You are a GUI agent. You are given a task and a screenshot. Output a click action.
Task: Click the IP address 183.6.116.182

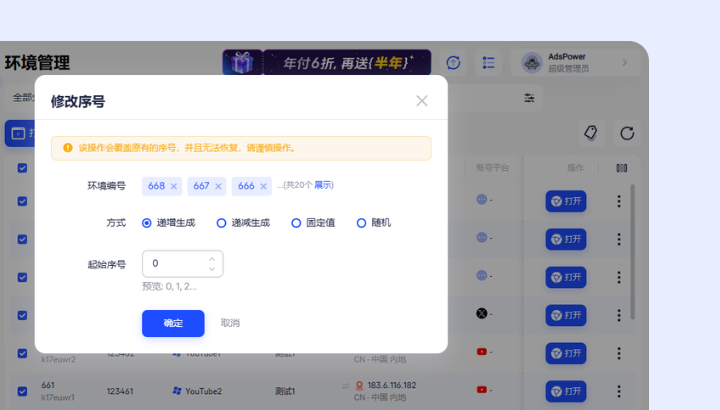[392, 385]
